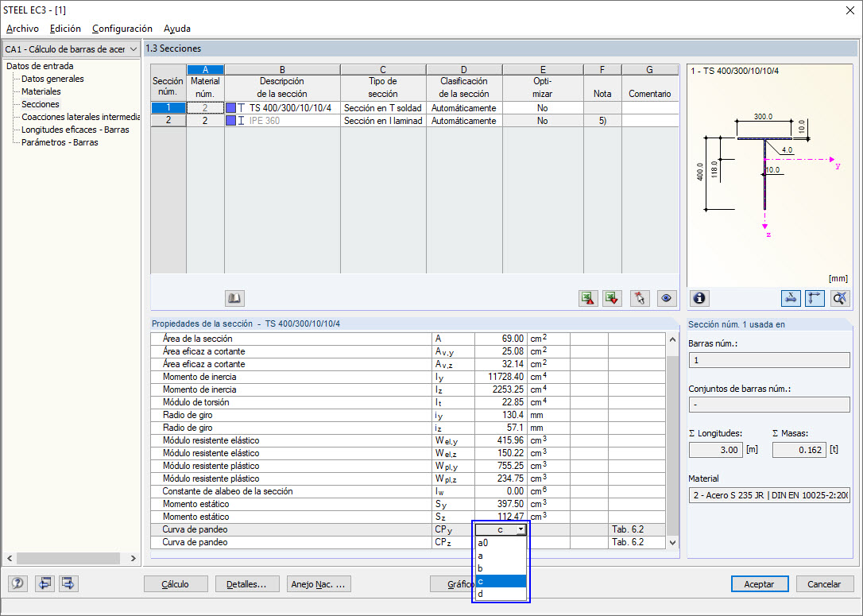Click the CPz Curva de pandeo row

click(x=408, y=542)
